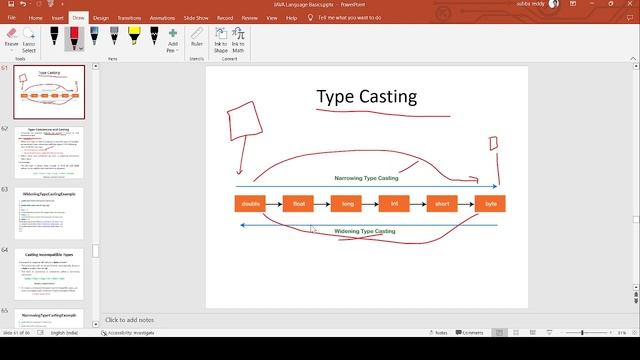
Task: Click the thumbnail pane scroll up arrow
Action: [x=96, y=66]
